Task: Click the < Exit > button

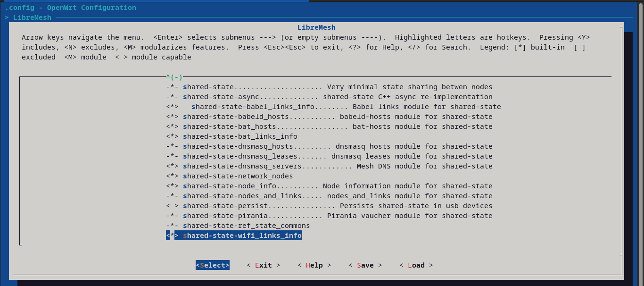Action: point(264,265)
